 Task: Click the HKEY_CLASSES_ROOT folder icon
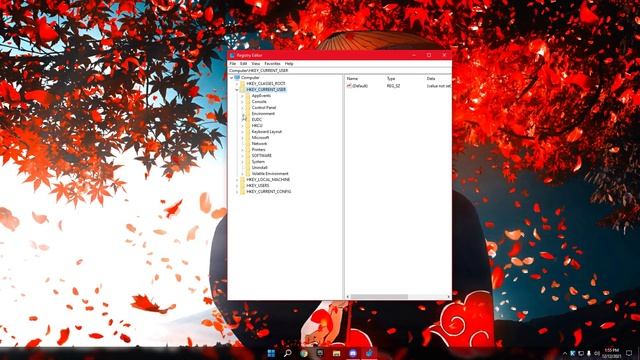[x=242, y=84]
